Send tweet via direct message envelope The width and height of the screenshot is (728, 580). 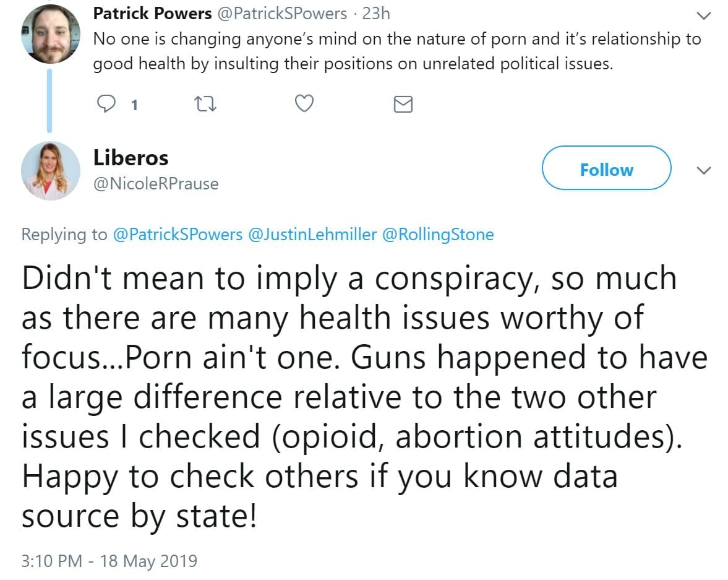[x=403, y=105]
